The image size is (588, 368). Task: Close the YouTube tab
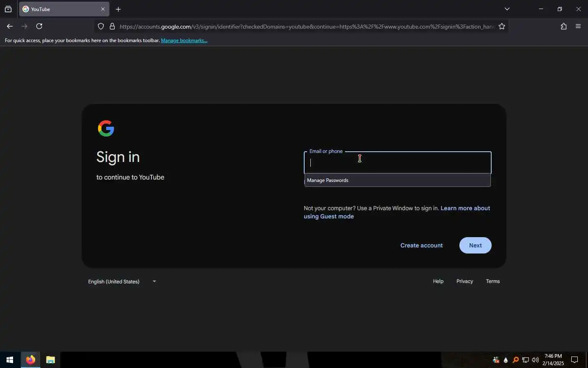pos(103,9)
